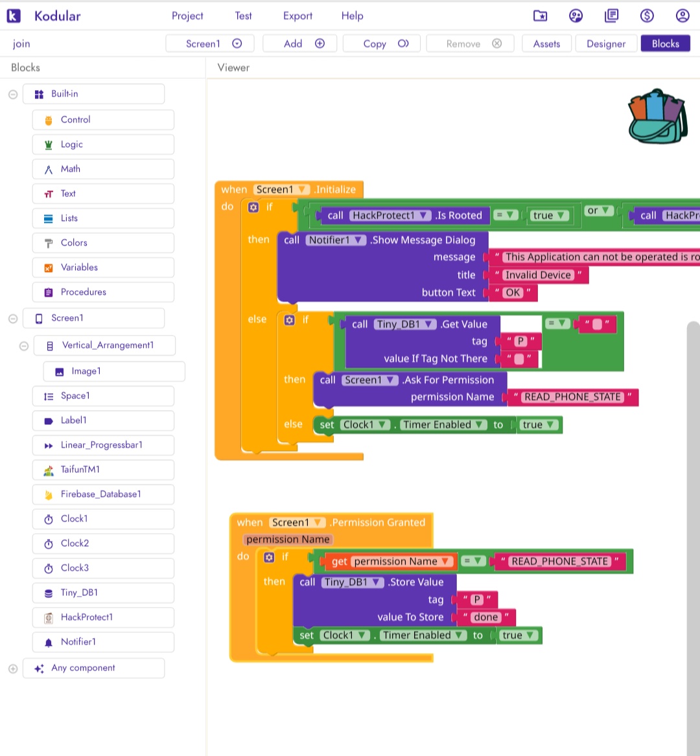Click the Remove screen button
The image size is (700, 756).
click(471, 43)
